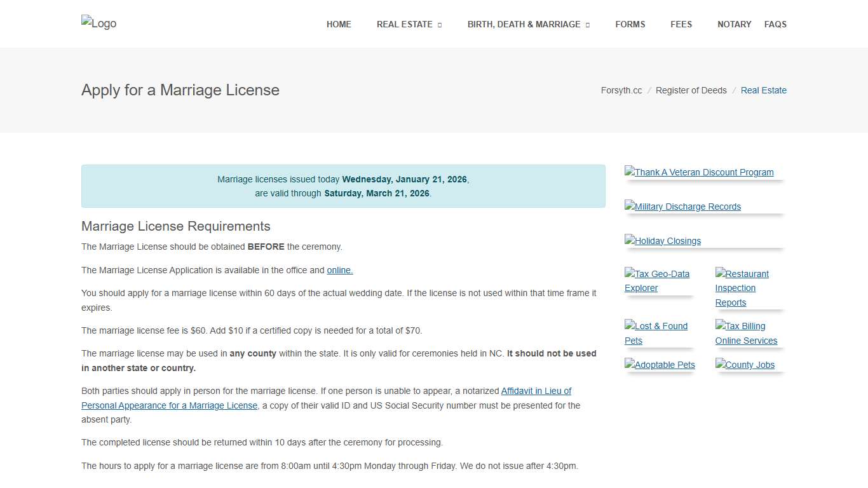Follow the online application link
The height and width of the screenshot is (488, 868).
(339, 270)
